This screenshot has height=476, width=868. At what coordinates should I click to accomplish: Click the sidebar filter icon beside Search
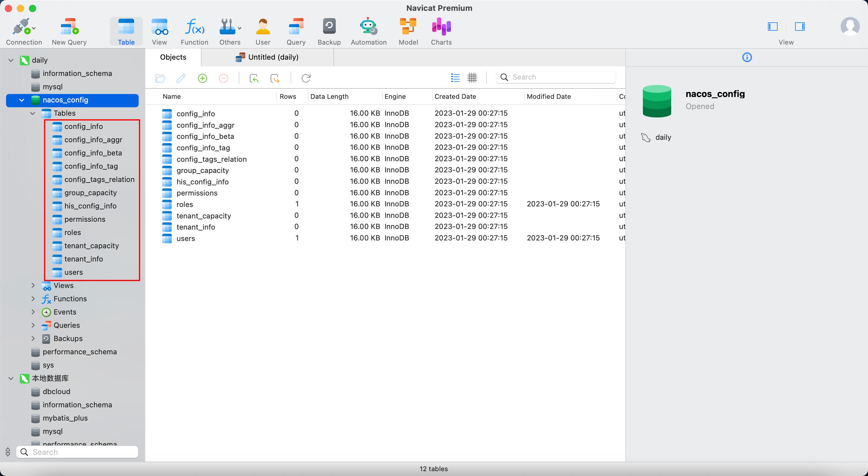click(8, 452)
